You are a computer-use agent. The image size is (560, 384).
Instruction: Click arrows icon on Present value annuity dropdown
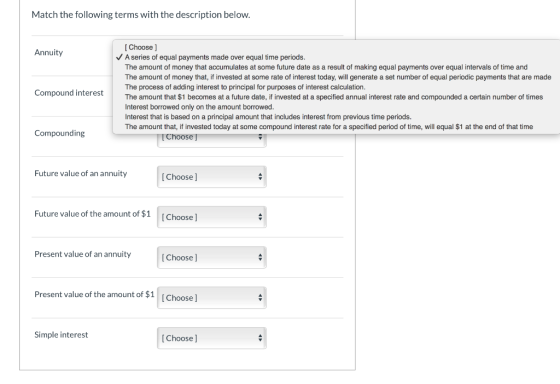click(260, 258)
